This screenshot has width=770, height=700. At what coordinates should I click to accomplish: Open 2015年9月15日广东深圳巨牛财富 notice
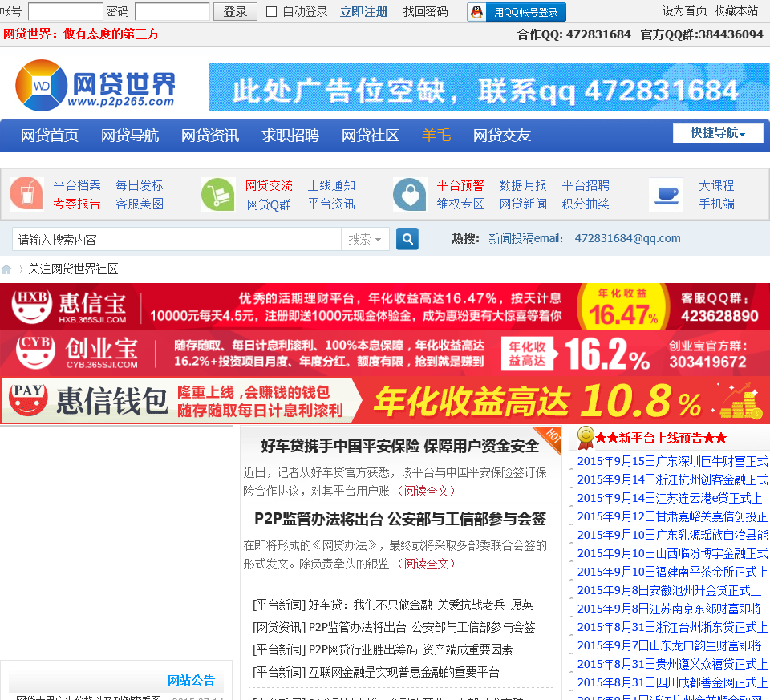click(672, 461)
